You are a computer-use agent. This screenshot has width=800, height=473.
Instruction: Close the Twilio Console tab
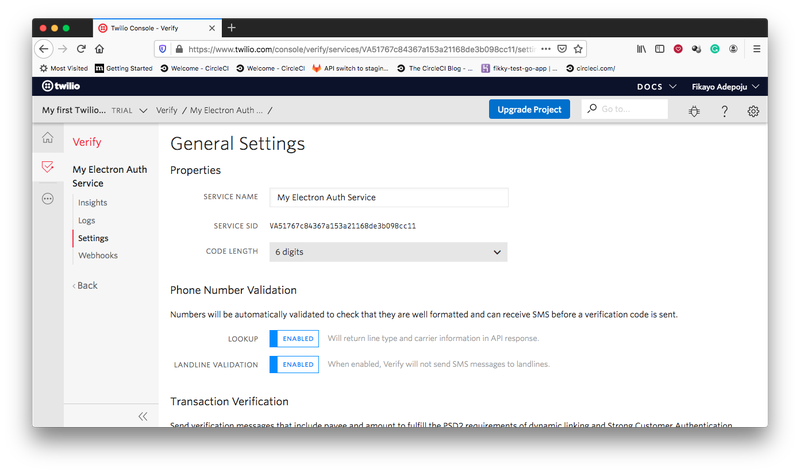point(212,28)
